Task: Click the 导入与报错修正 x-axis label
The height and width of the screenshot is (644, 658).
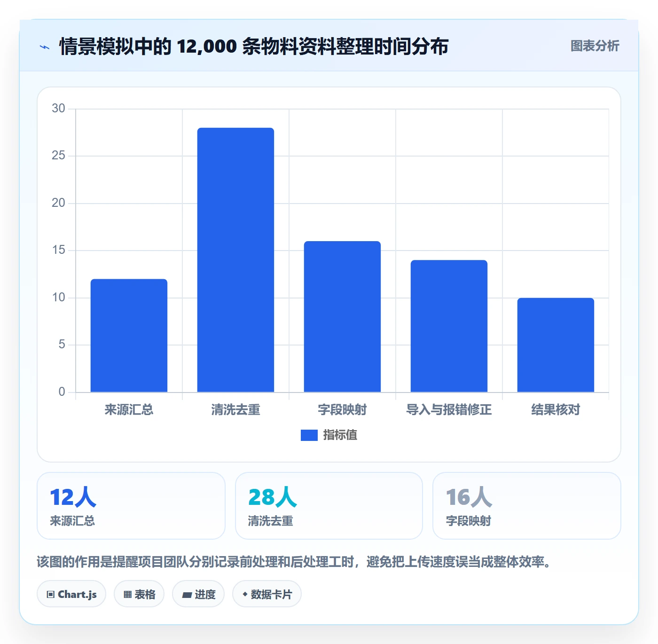Action: pos(449,410)
